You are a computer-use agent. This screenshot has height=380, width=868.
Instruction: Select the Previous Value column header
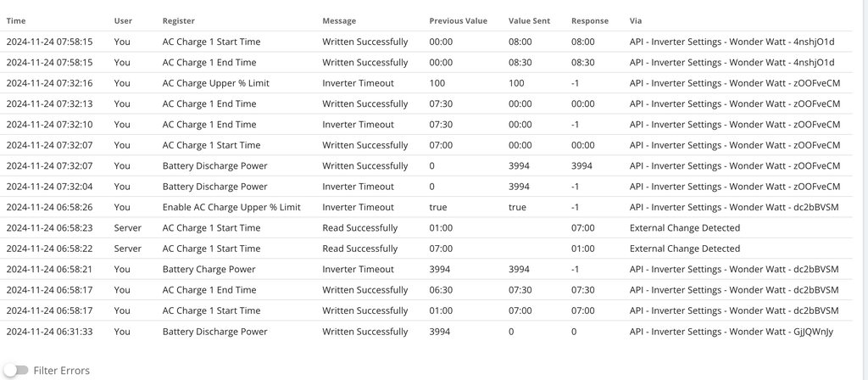tap(458, 20)
